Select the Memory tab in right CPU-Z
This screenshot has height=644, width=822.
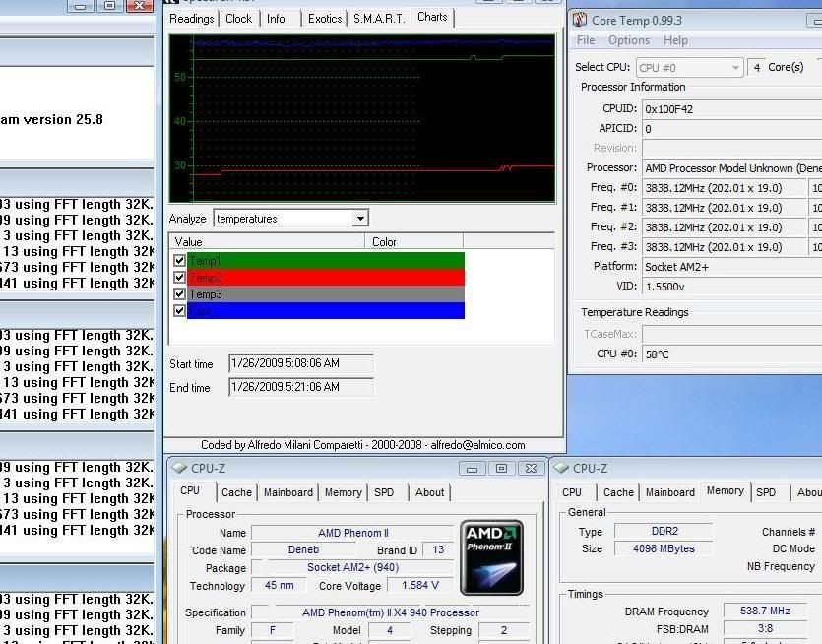pyautogui.click(x=725, y=490)
